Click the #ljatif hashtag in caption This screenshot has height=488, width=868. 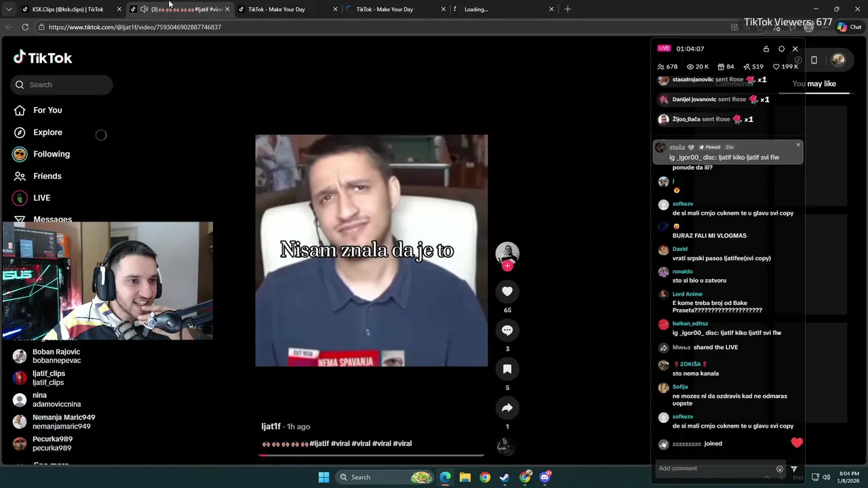pyautogui.click(x=319, y=443)
